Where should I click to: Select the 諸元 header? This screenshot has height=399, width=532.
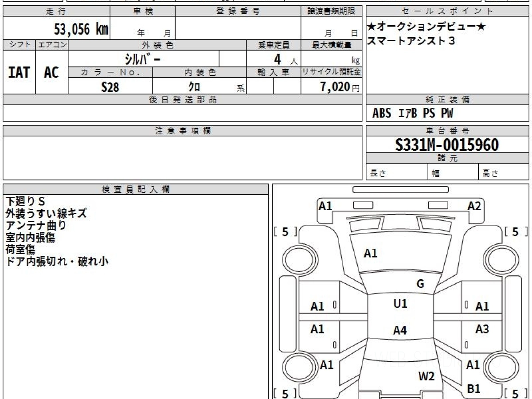[447, 158]
